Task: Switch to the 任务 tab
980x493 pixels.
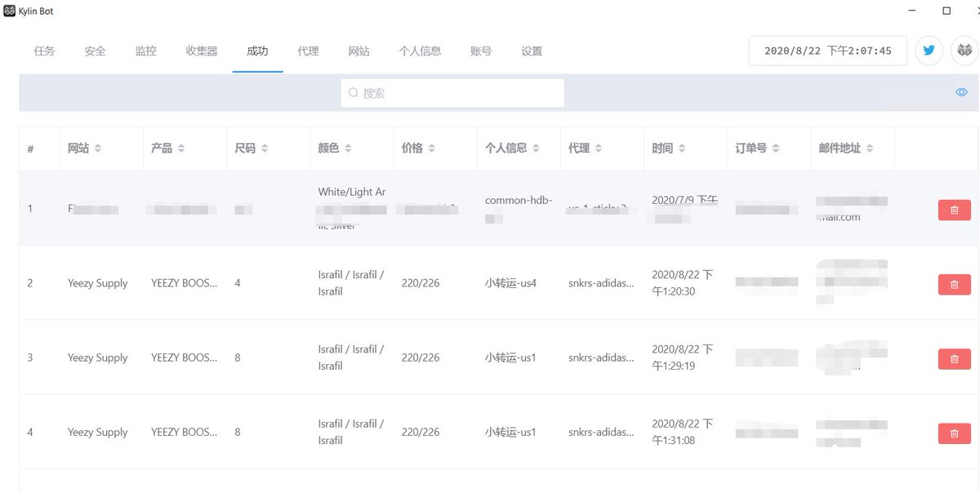Action: [x=45, y=51]
